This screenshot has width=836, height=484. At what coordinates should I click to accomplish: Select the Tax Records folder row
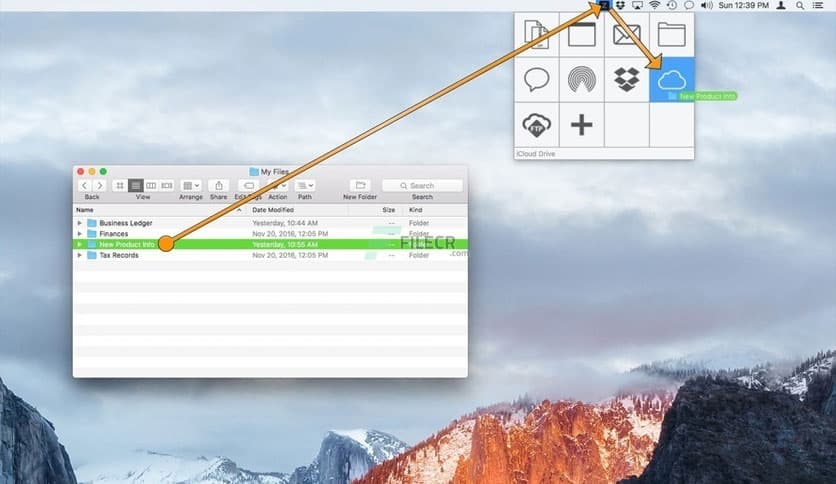pyautogui.click(x=270, y=255)
